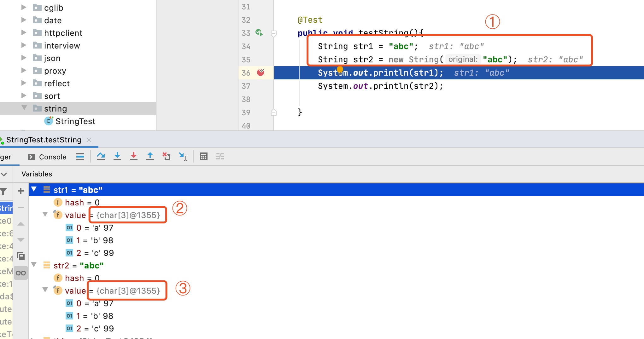The image size is (644, 339).
Task: Expand the proxy folder in project tree
Action: tap(24, 70)
